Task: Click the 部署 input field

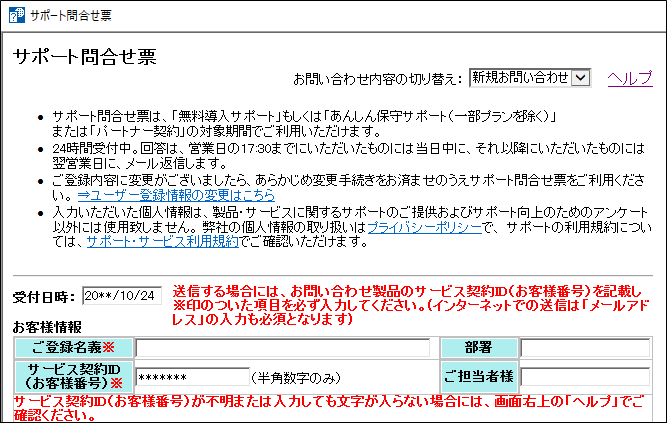Action: 585,348
